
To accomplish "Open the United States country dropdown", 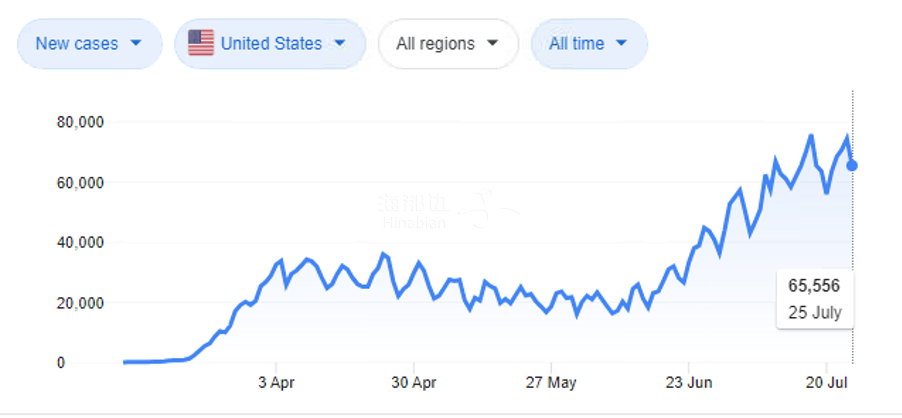I will [267, 44].
